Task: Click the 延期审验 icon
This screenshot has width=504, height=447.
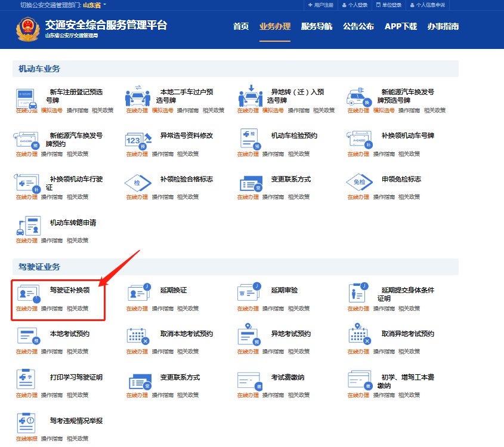Action: [249, 294]
